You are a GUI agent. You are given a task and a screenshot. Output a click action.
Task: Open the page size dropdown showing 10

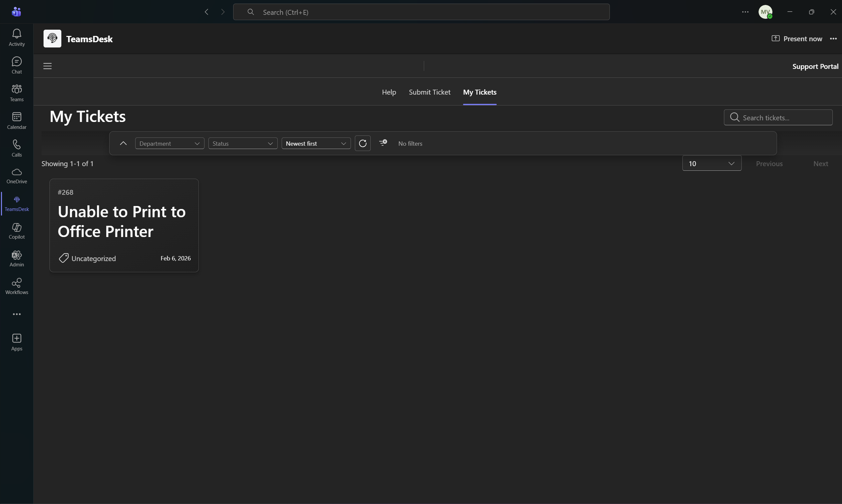point(711,163)
